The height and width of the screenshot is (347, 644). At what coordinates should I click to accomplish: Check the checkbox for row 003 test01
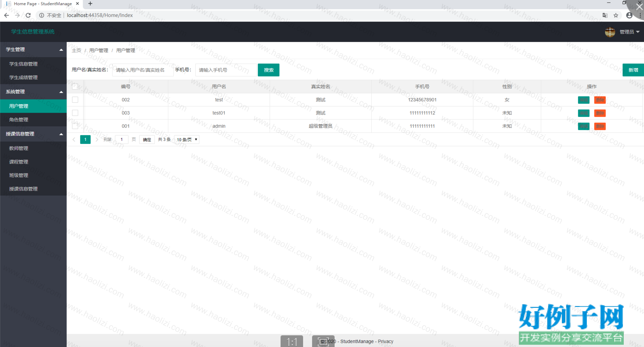[75, 113]
